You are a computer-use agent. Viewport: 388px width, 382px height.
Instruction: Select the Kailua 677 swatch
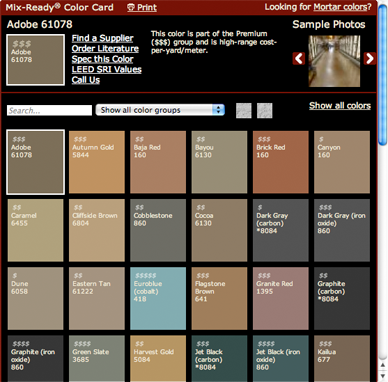(x=342, y=359)
